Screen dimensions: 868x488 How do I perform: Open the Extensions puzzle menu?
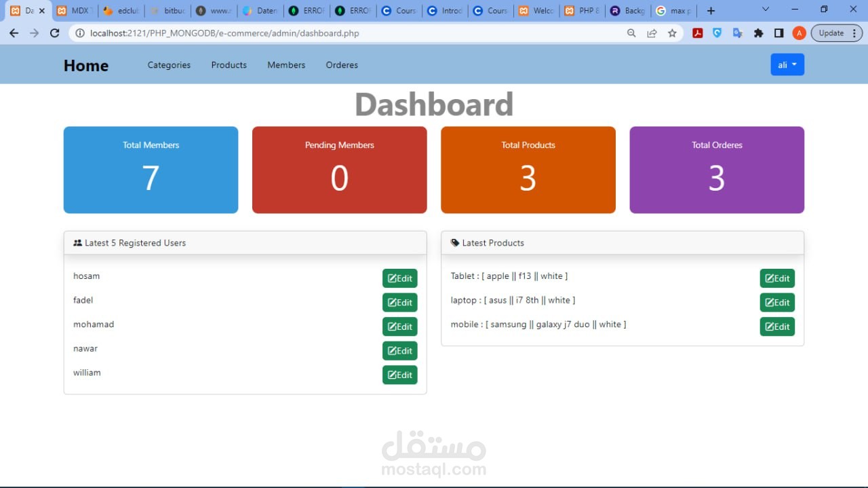pyautogui.click(x=758, y=33)
